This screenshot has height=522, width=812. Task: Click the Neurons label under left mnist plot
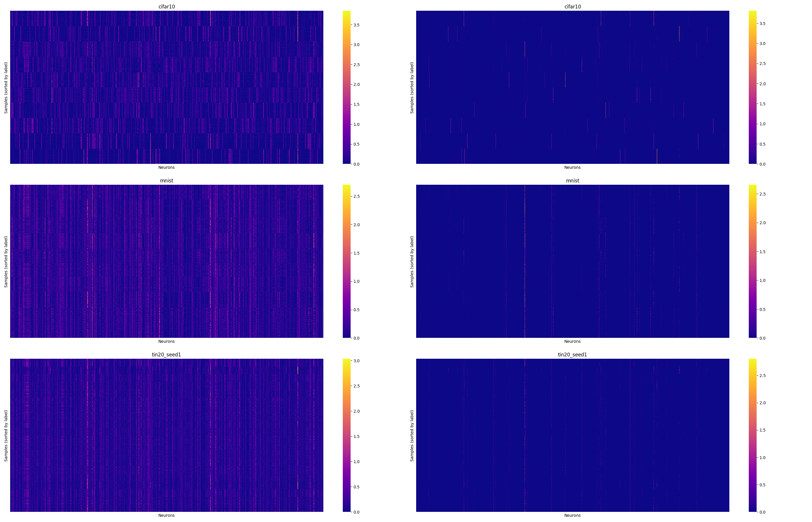tap(166, 341)
